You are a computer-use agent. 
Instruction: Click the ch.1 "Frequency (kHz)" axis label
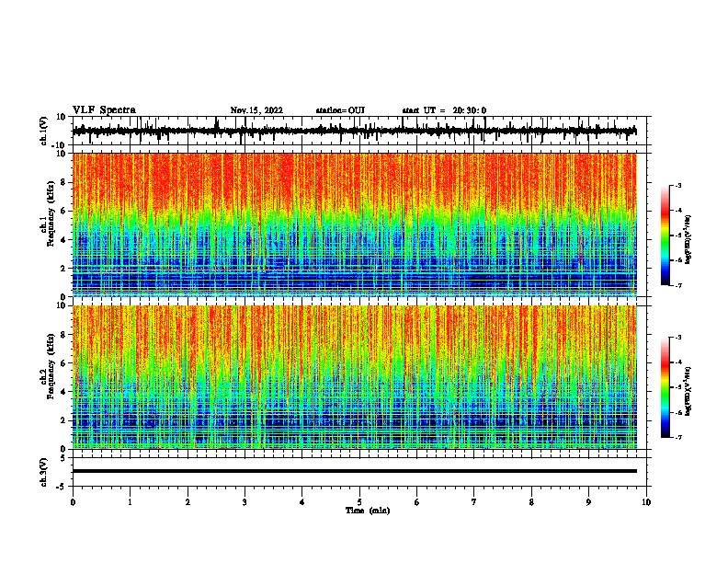(51, 214)
